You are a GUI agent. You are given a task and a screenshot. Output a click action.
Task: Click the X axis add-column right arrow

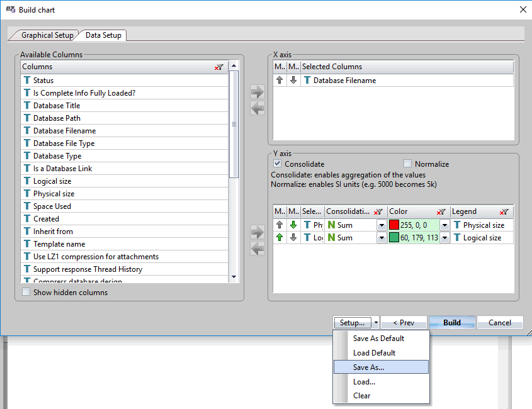[257, 92]
